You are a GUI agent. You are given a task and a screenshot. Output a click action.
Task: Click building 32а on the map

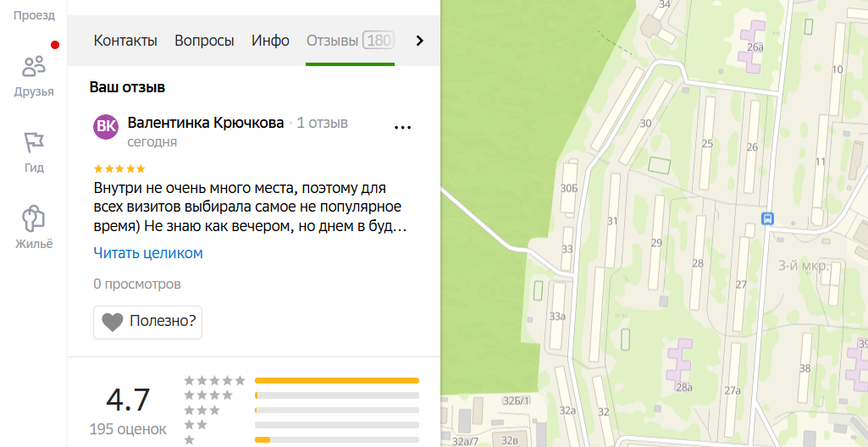(567, 411)
